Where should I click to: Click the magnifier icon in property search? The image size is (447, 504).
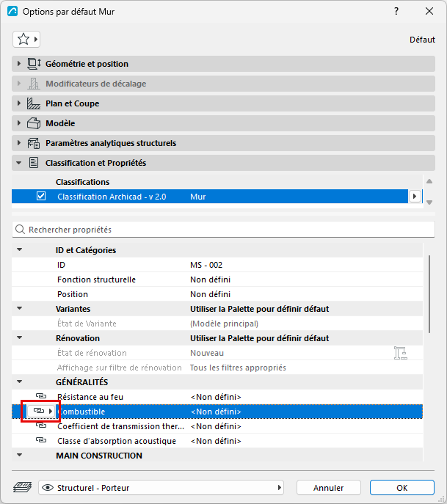point(20,229)
